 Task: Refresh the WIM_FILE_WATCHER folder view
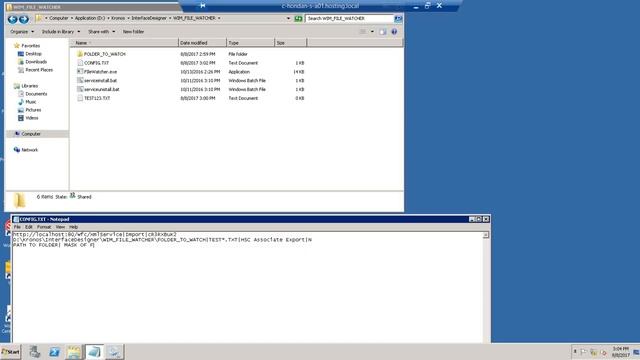pyautogui.click(x=298, y=18)
